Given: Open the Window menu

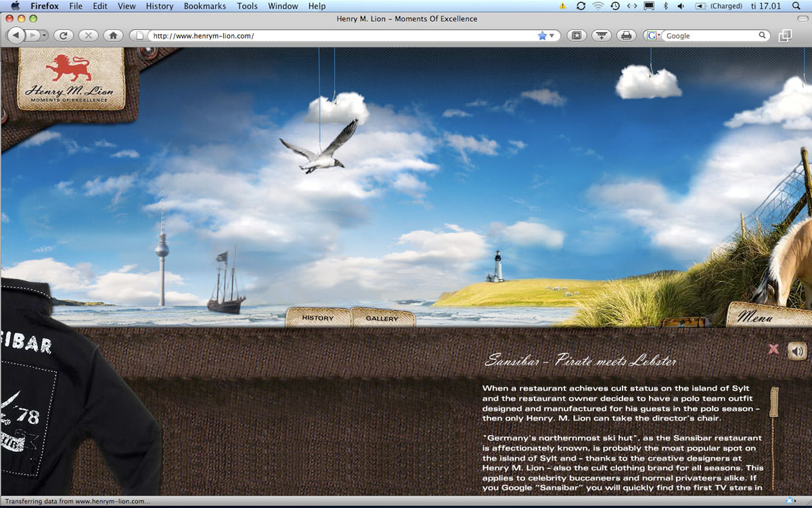Looking at the screenshot, I should click(283, 6).
